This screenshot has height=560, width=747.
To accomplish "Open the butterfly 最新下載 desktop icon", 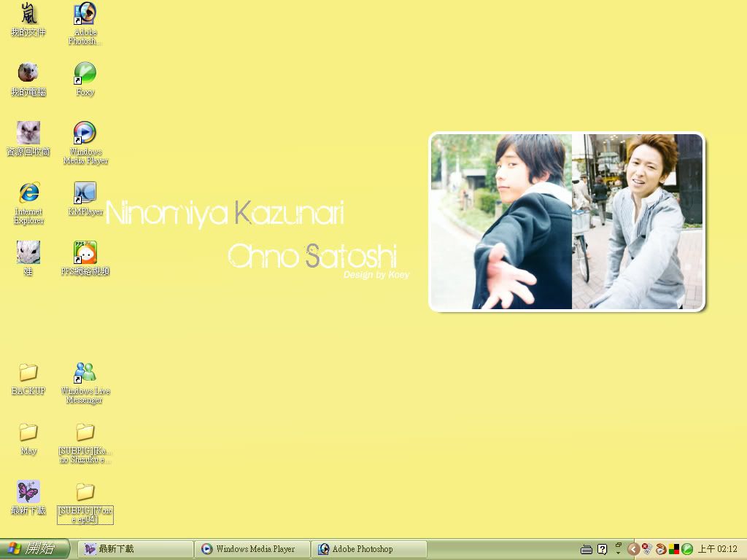I will 28,492.
